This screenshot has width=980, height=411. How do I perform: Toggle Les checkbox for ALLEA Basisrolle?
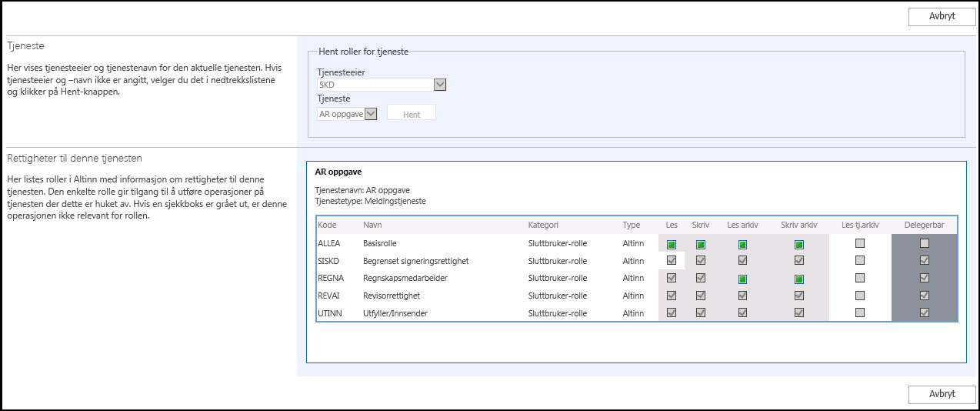pos(672,244)
